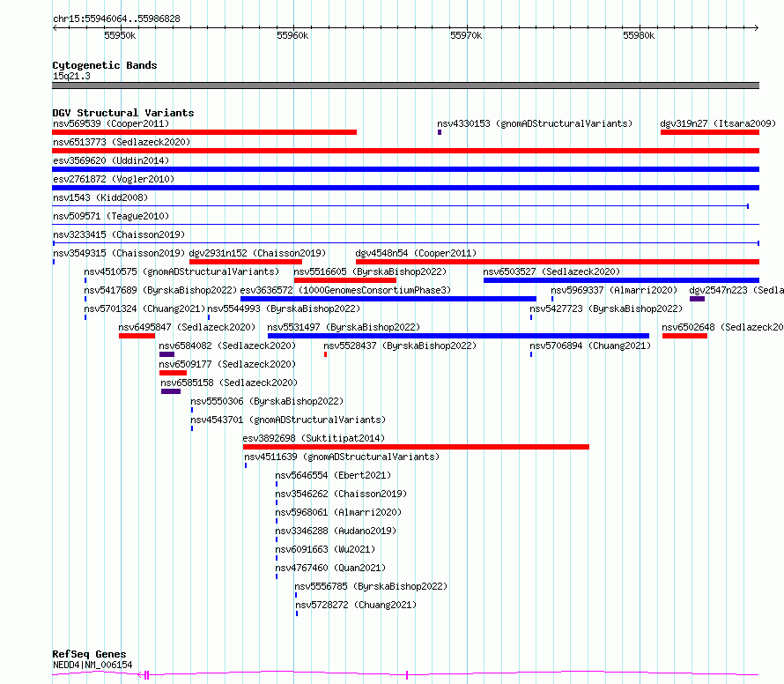Open nsv5544993 (ByrskaBishop2022) variant

coord(284,309)
